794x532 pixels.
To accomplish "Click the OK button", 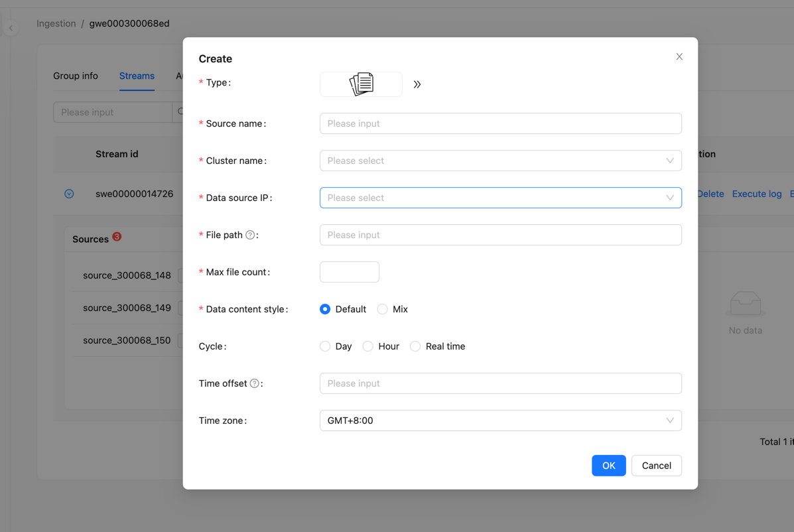I will pos(608,466).
